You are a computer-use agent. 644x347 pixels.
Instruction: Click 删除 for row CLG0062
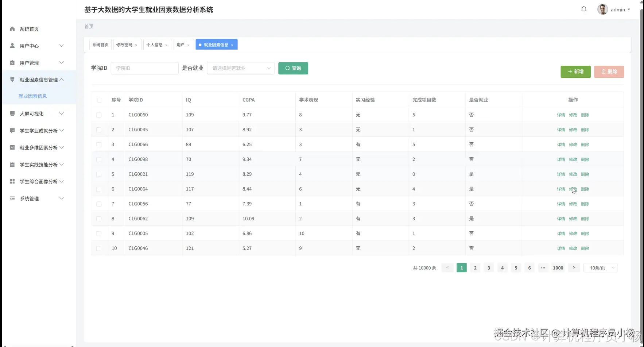[x=585, y=219]
